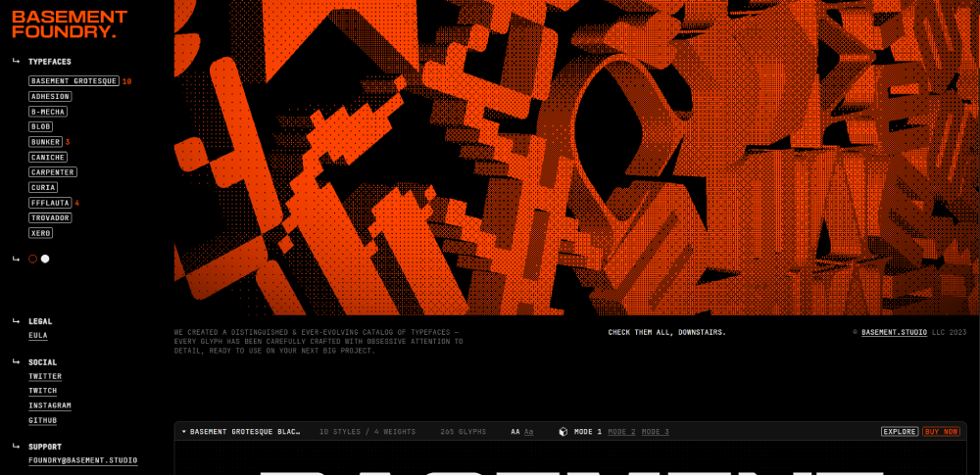Click the catalog description paragraph
The image size is (980, 475).
click(x=318, y=342)
